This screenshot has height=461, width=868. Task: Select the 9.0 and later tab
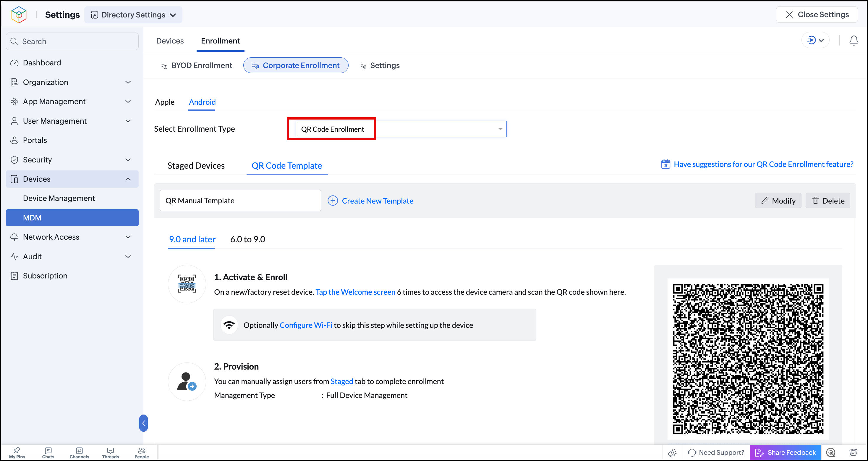point(192,239)
